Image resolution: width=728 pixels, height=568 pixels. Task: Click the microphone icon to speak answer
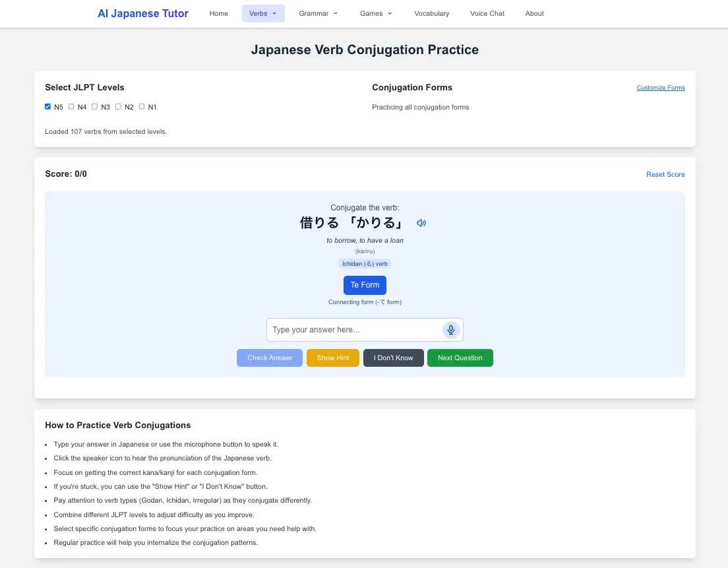click(x=451, y=330)
